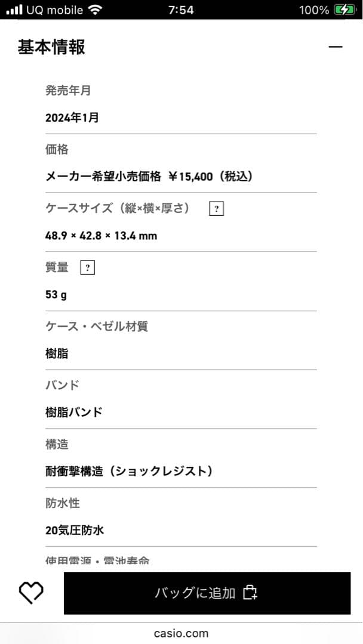Tap the casio.com address bar
The image size is (363, 644).
[181, 633]
